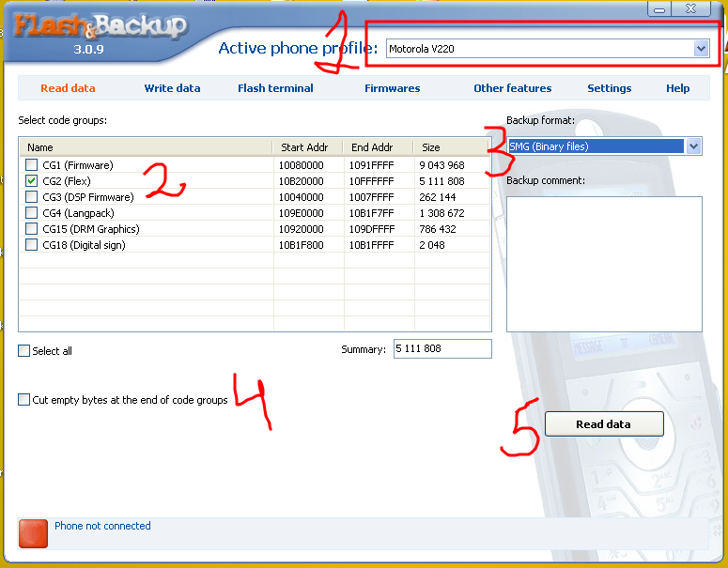Check the CG4 (Langpack) checkbox
Viewport: 728px width, 568px height.
coord(32,212)
